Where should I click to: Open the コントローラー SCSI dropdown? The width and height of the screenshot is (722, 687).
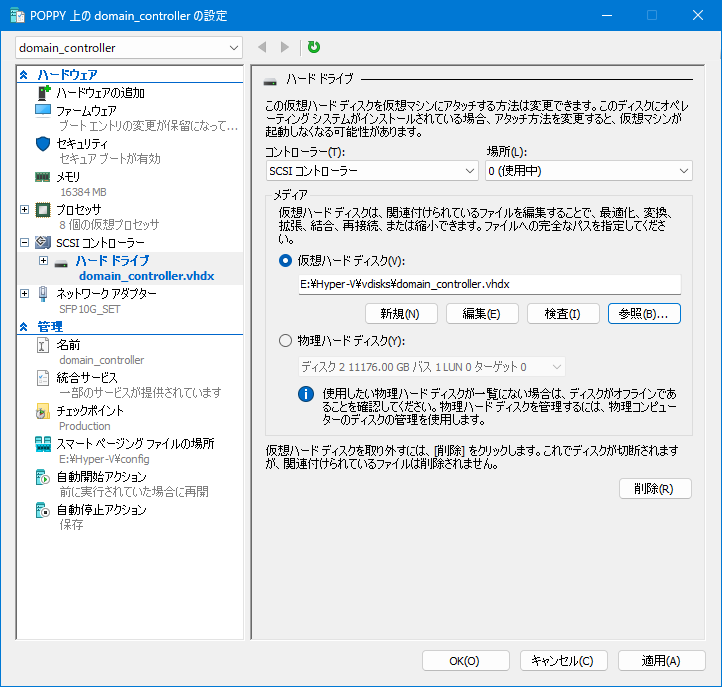(372, 171)
